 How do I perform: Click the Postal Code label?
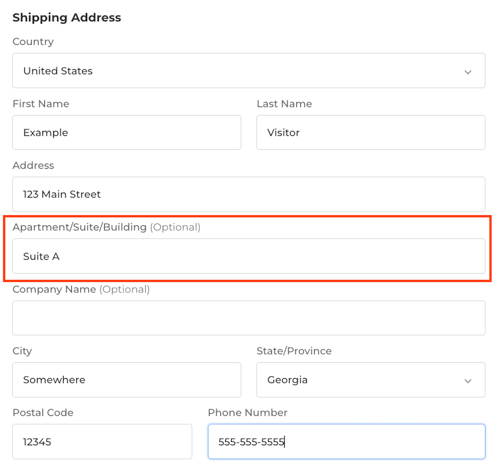pyautogui.click(x=43, y=413)
